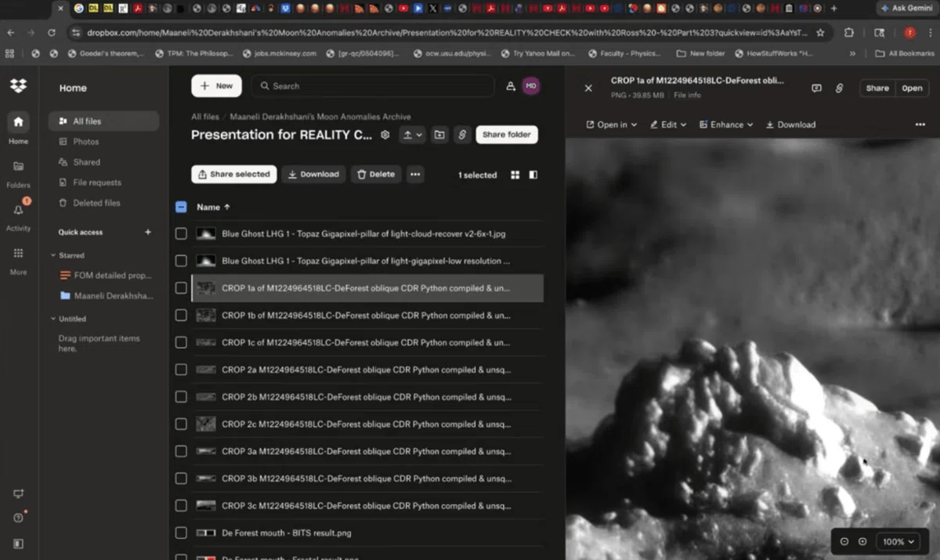Open the Folders sidebar icon
This screenshot has height=560, width=940.
[x=18, y=166]
